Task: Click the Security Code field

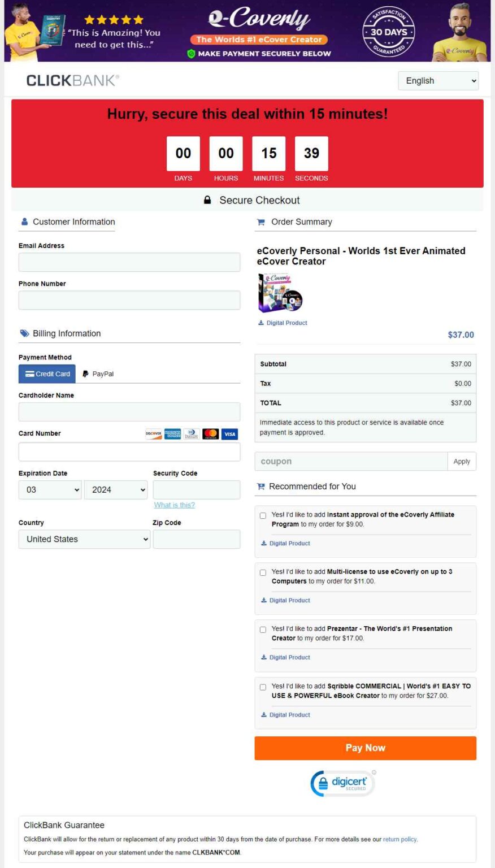Action: coord(197,490)
